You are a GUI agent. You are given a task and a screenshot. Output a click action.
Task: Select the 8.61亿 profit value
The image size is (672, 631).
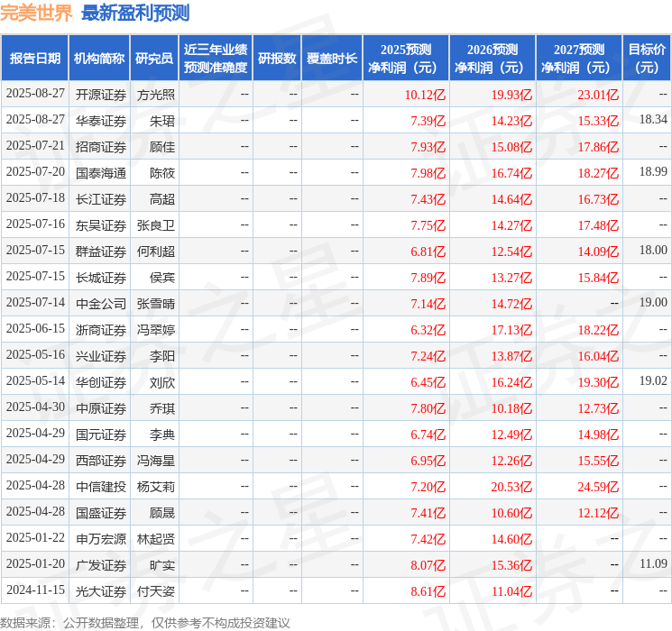click(428, 591)
